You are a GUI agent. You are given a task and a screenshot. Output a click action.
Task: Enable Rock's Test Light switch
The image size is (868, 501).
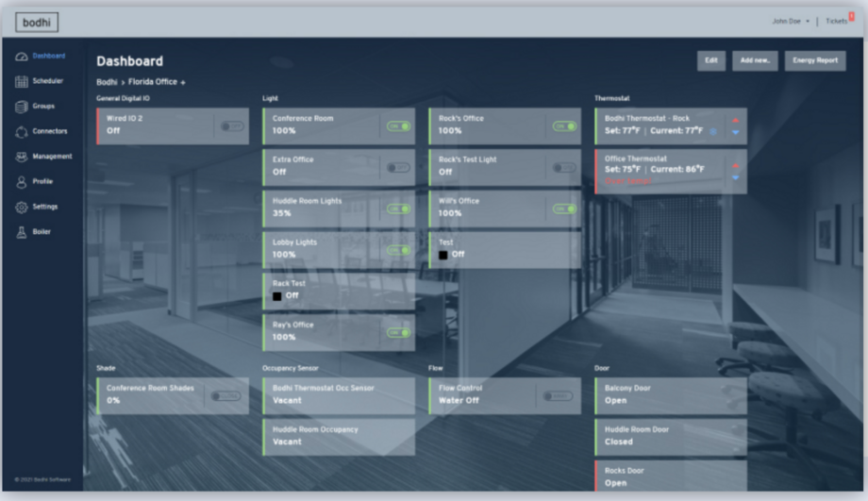(564, 168)
